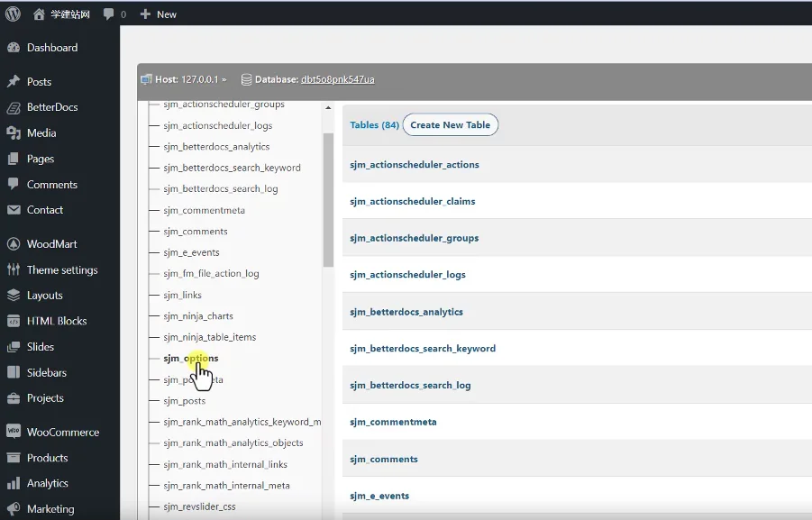
Task: Select sjm_ninja_table_items in the tree
Action: [x=210, y=337]
